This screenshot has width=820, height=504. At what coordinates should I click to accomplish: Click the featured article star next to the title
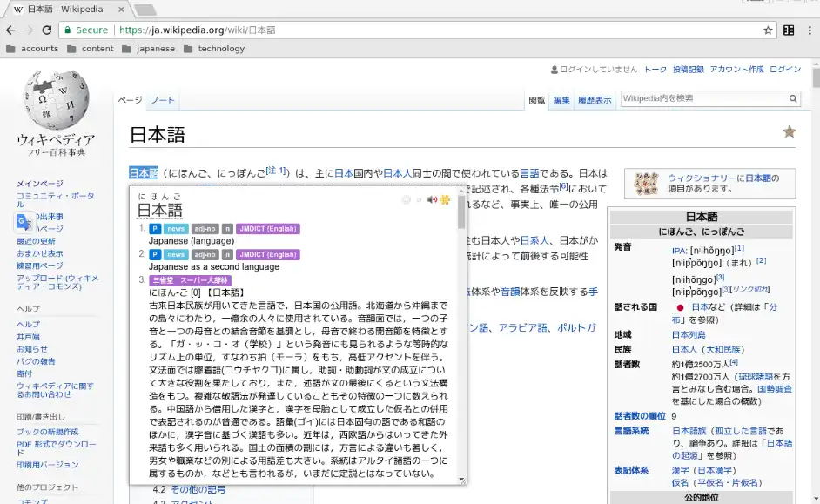point(790,131)
